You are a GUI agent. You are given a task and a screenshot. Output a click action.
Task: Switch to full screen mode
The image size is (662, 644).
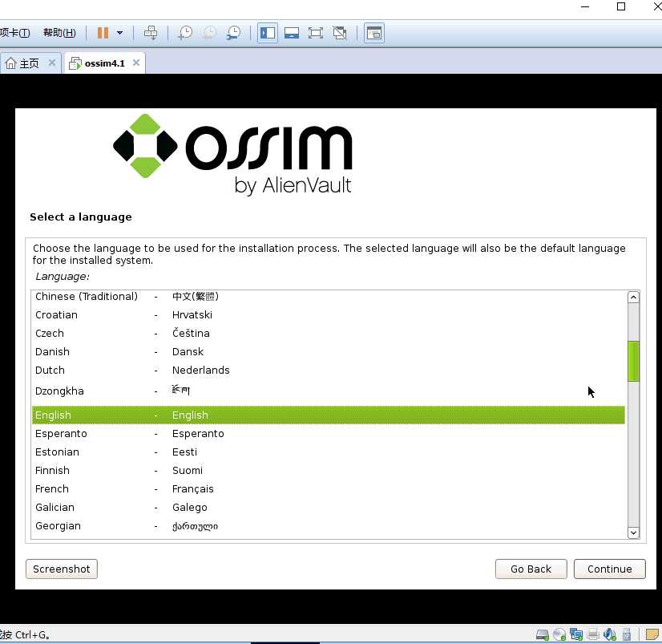(x=316, y=33)
